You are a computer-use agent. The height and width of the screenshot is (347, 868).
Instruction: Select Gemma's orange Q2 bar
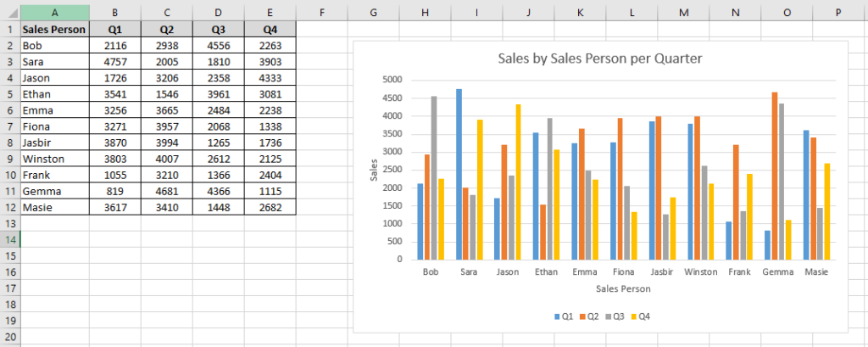click(x=775, y=176)
